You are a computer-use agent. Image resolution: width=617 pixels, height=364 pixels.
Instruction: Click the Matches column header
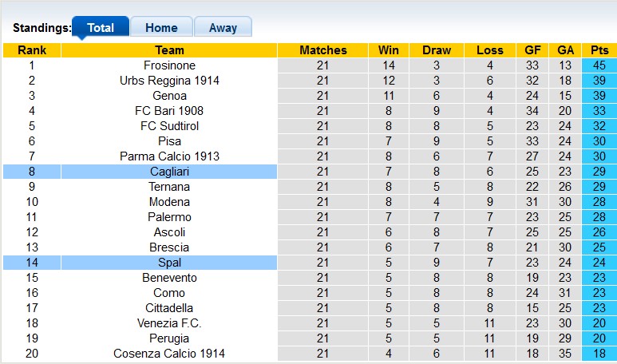pyautogui.click(x=322, y=50)
